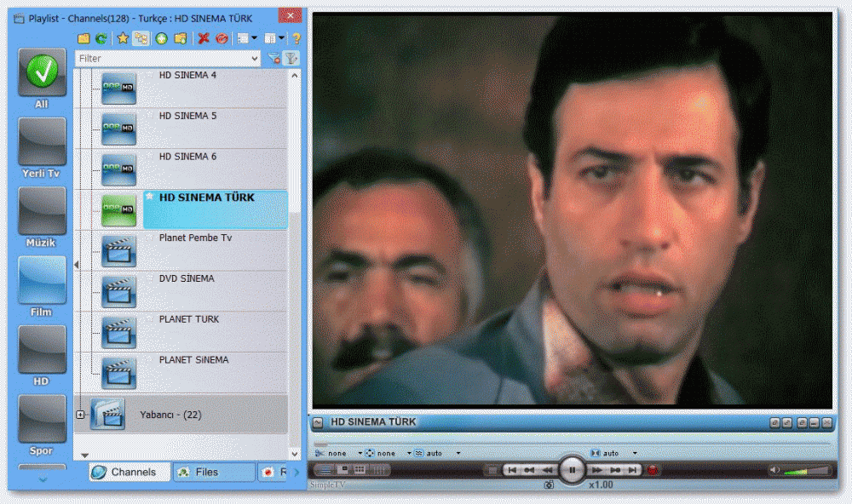Screen dimensions: 852x504
Task: Open the aspect ratio 'none' dropdown
Action: tap(409, 453)
